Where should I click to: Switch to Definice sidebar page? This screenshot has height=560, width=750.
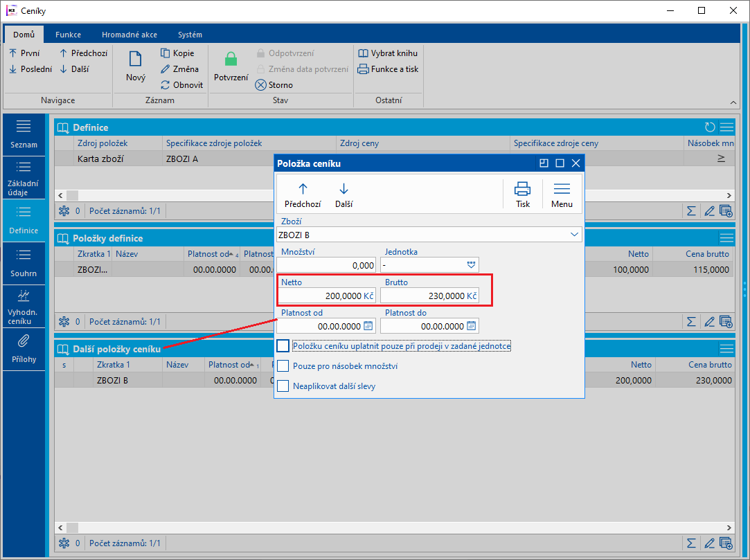tap(24, 220)
